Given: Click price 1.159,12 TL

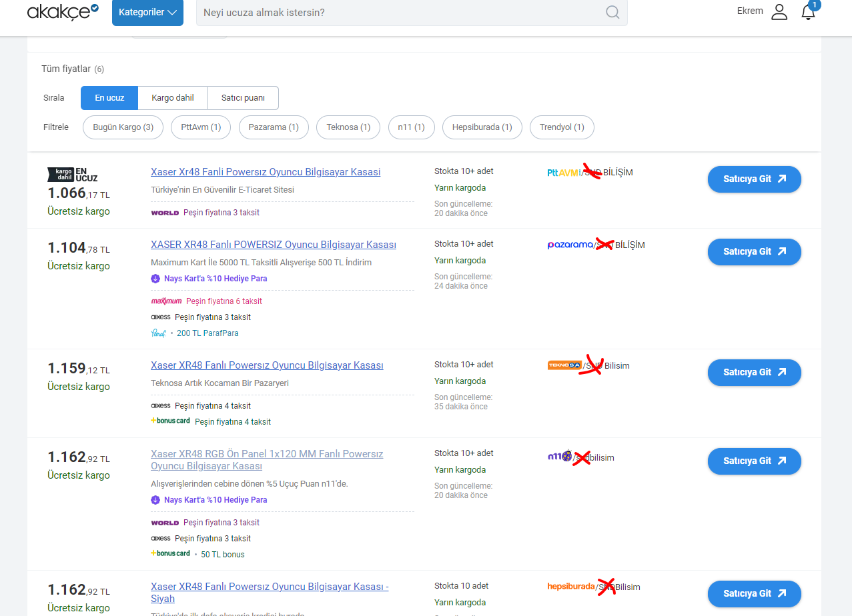Looking at the screenshot, I should (79, 369).
